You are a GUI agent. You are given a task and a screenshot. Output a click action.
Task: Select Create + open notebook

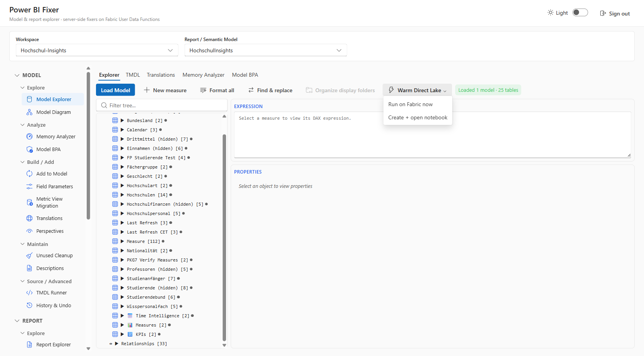pyautogui.click(x=418, y=117)
